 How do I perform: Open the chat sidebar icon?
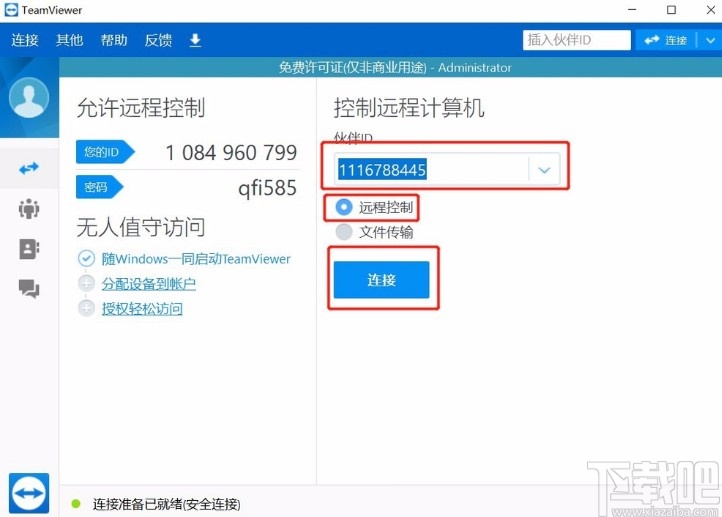[x=29, y=289]
